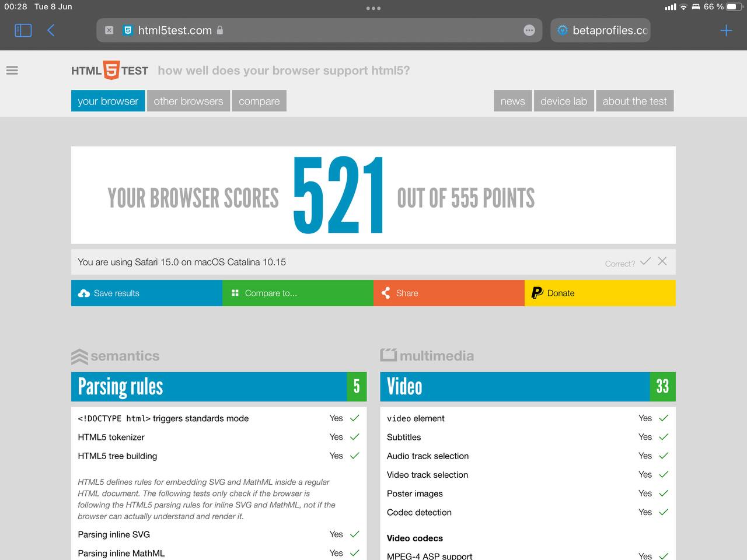Click the 'multimedia' category heading
Viewport: 747px width, 560px height.
pos(427,356)
